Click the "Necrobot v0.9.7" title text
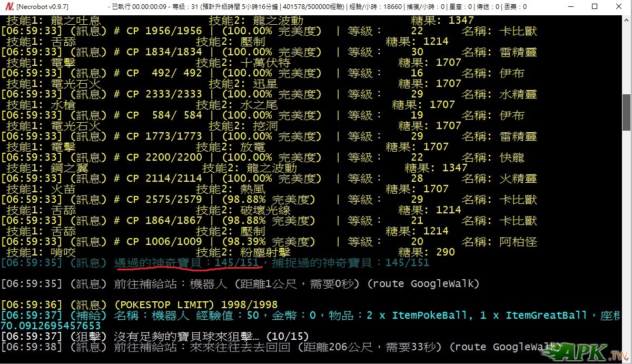This screenshot has height=364, width=632. click(x=42, y=7)
